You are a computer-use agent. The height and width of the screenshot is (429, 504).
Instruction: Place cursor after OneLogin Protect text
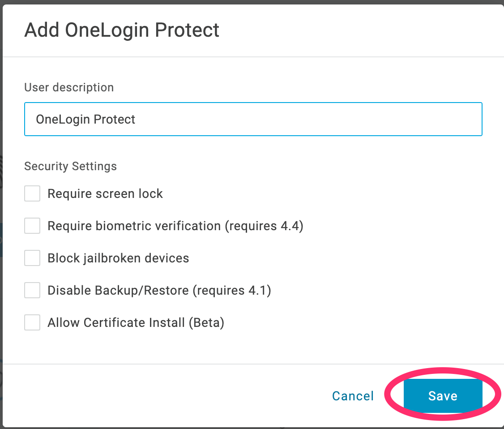136,119
